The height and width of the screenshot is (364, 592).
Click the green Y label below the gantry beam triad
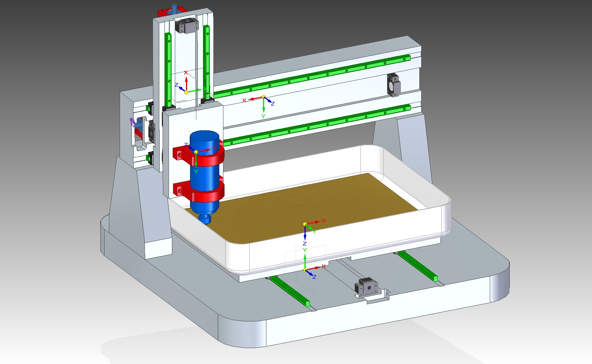coord(263,116)
